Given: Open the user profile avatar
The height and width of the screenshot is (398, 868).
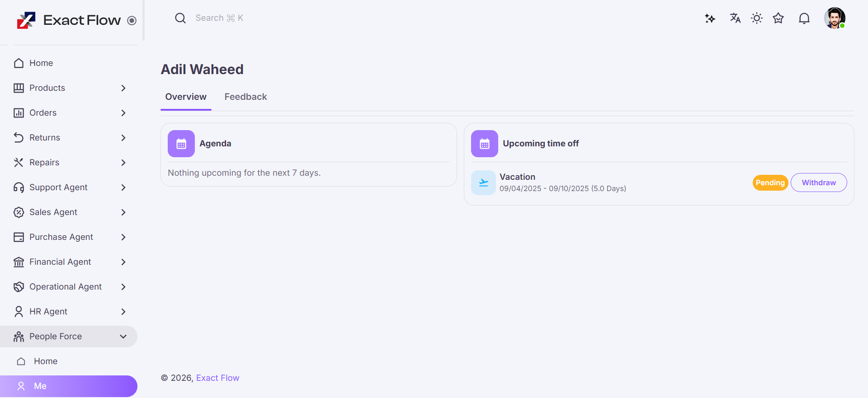Looking at the screenshot, I should click(834, 18).
